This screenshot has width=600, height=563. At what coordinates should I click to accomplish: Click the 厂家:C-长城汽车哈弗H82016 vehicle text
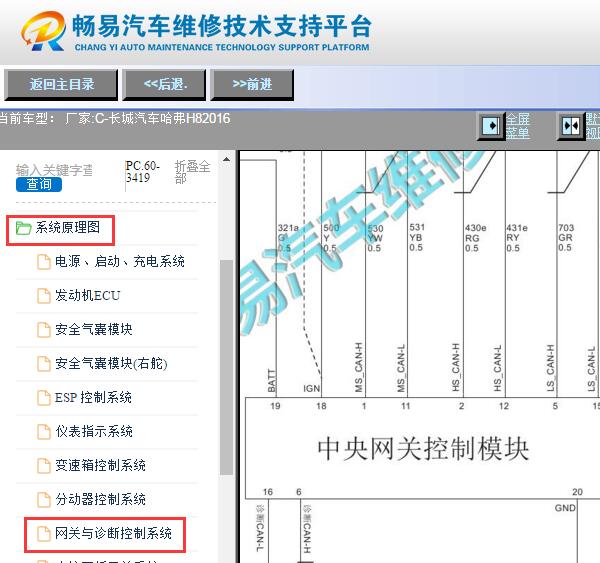(x=148, y=119)
